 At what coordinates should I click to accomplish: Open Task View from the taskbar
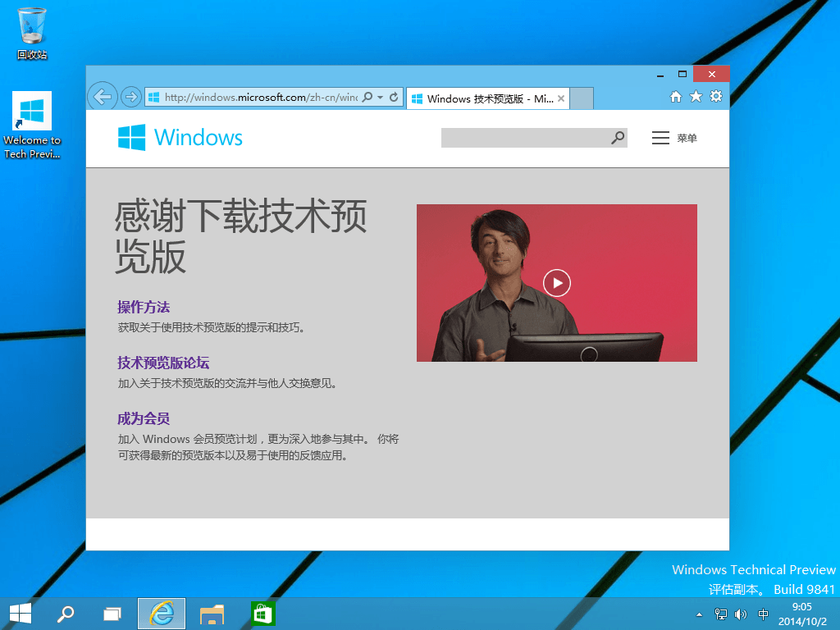[x=112, y=614]
